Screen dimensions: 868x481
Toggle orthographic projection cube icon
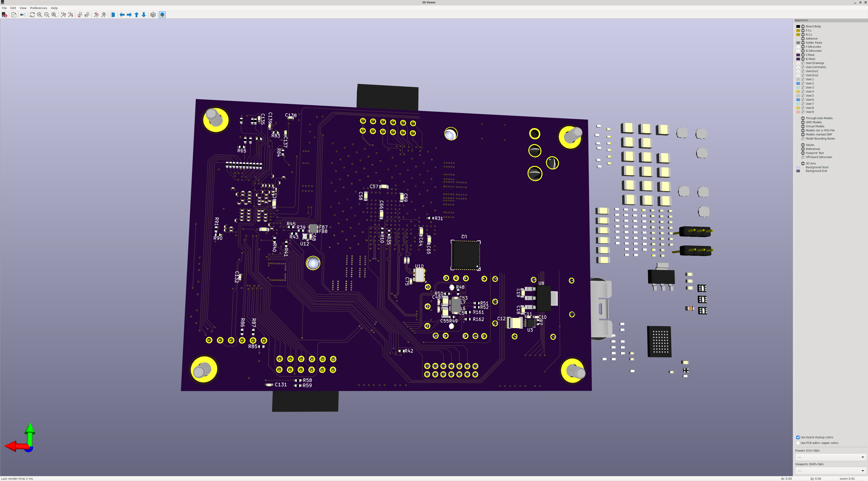coord(153,15)
